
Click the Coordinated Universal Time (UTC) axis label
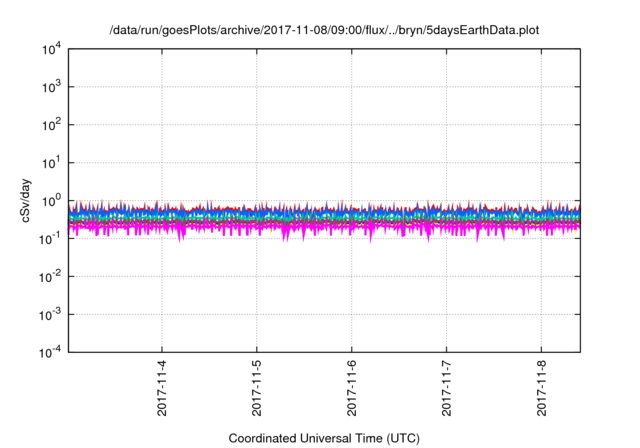324,439
